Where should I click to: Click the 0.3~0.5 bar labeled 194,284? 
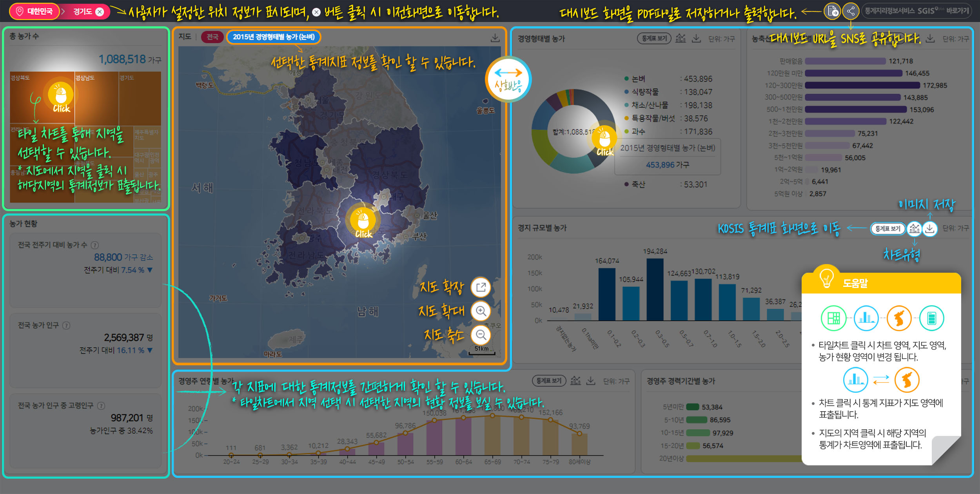[x=655, y=290]
